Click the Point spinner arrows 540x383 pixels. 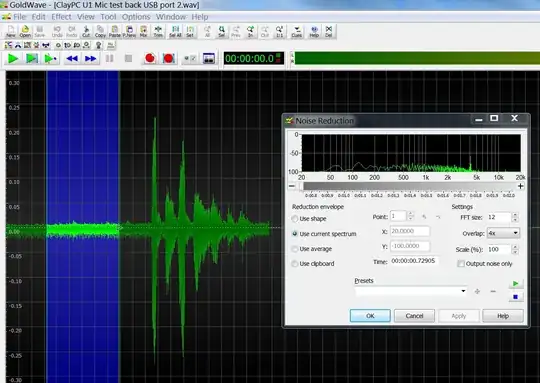(x=410, y=216)
